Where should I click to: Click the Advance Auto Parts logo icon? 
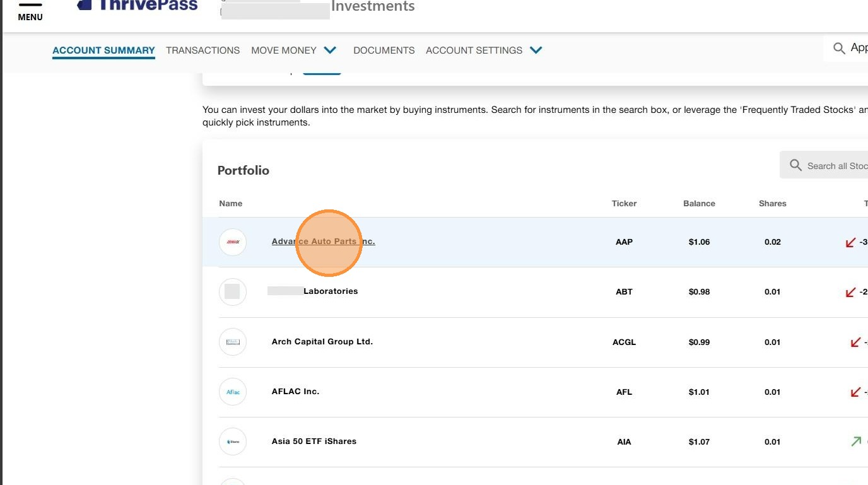click(233, 242)
